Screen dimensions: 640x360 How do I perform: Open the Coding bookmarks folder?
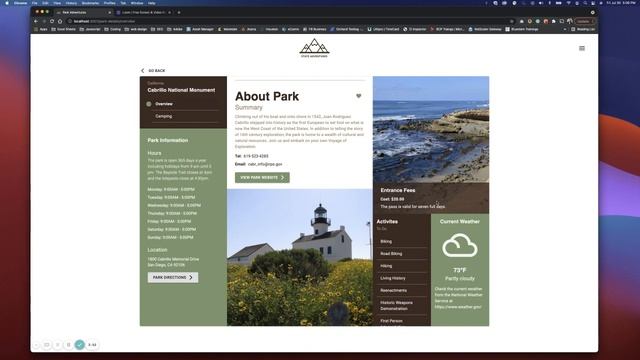tap(112, 29)
